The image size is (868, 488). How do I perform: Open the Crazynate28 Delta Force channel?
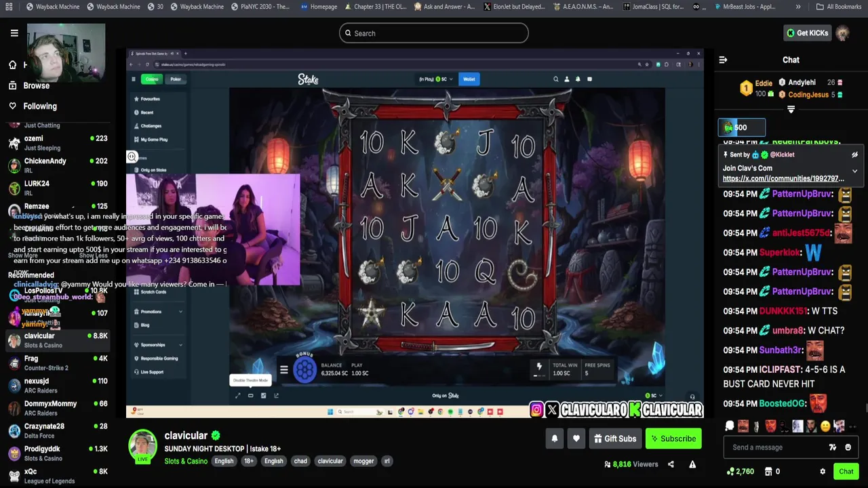[x=57, y=430]
